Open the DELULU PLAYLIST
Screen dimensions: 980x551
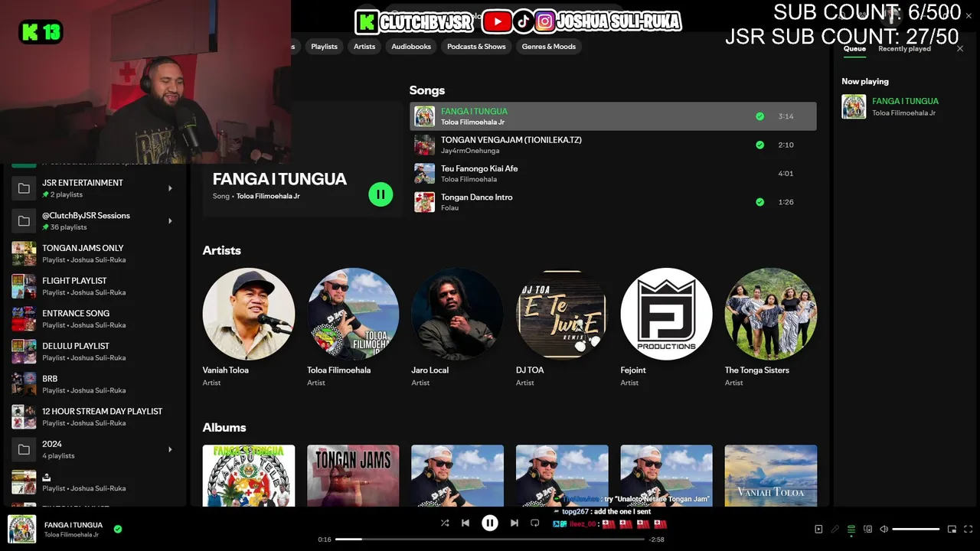[93, 351]
